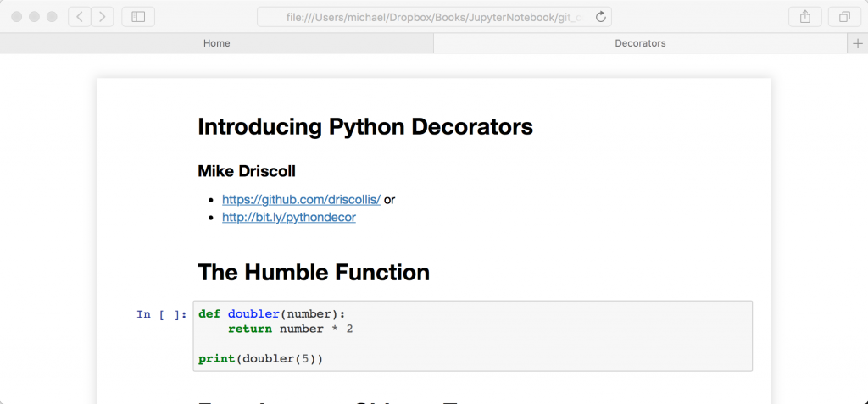Open the Share menu button
Image resolution: width=868 pixels, height=404 pixels.
804,17
